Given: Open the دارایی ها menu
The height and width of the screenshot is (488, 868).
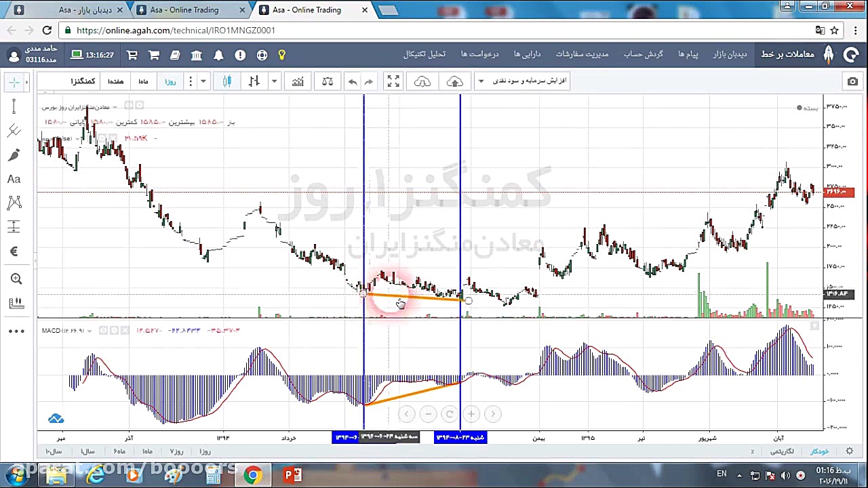Looking at the screenshot, I should (527, 54).
